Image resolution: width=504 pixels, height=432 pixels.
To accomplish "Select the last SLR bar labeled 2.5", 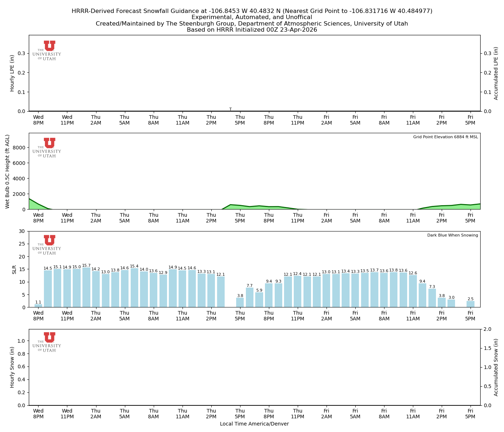I will pyautogui.click(x=471, y=304).
